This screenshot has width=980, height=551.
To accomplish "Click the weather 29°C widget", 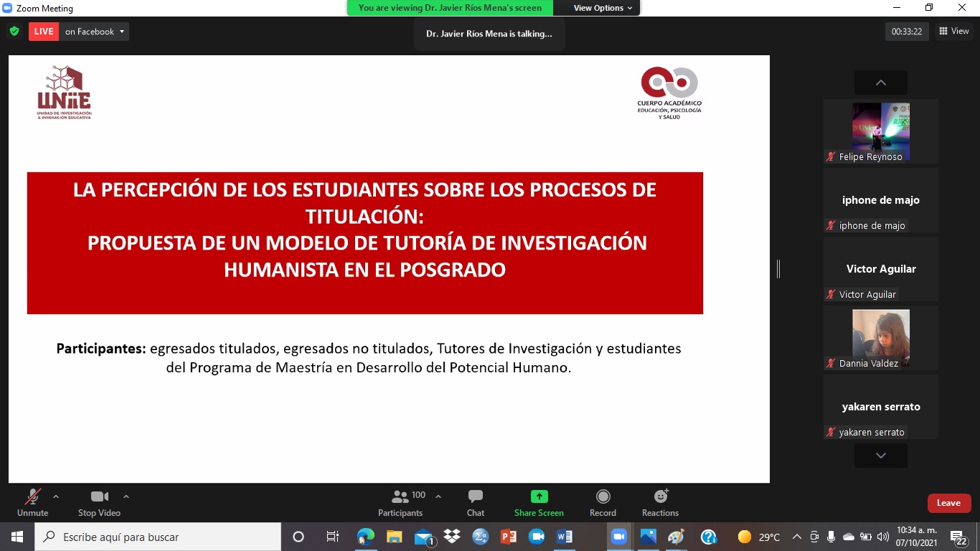I will click(x=758, y=537).
